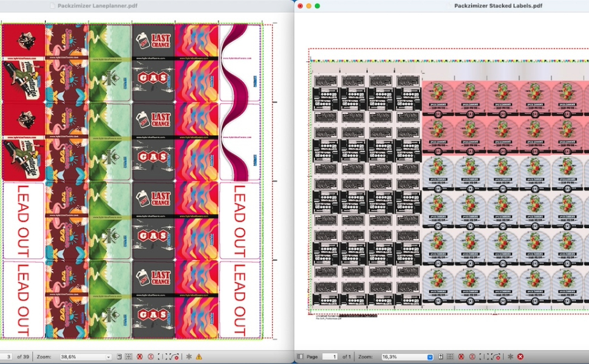Image resolution: width=589 pixels, height=364 pixels.
Task: Toggle sidebar panel icon in Stacked Labels window
Action: 300,357
